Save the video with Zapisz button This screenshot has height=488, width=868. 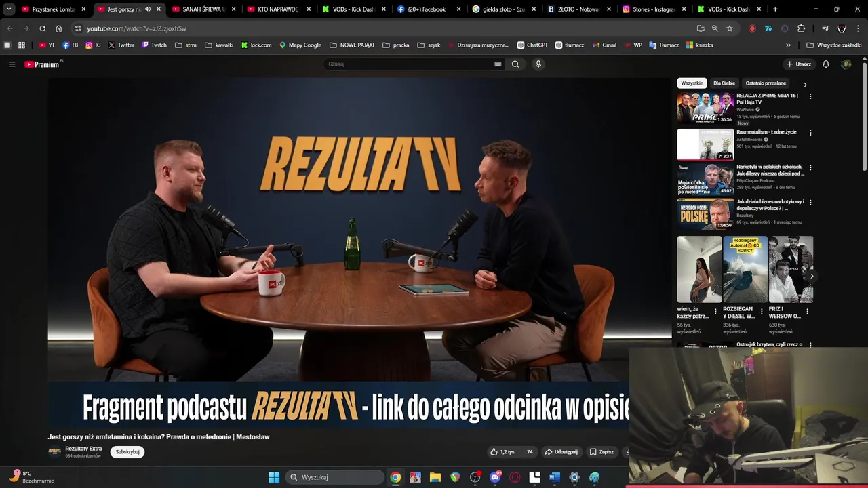pos(601,452)
